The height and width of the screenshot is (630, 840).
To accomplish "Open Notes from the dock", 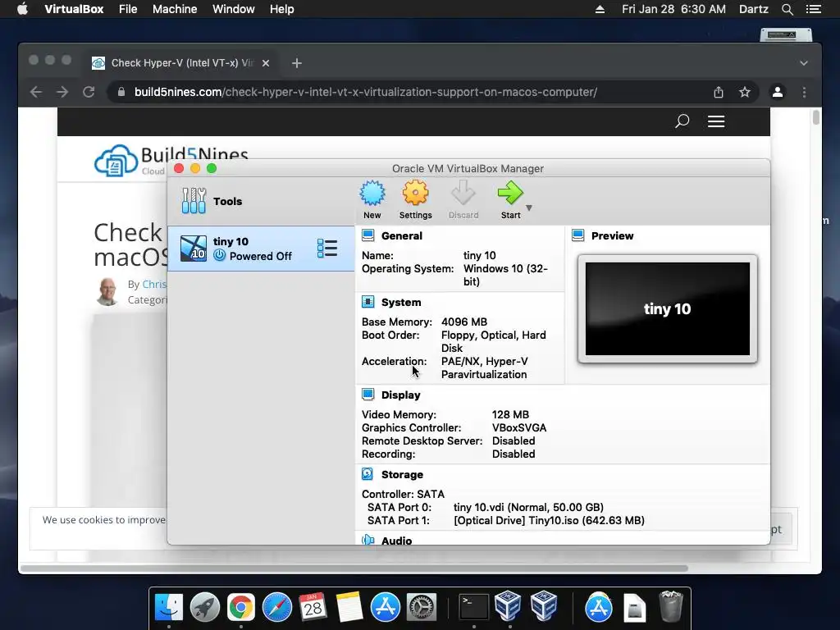I will [349, 607].
